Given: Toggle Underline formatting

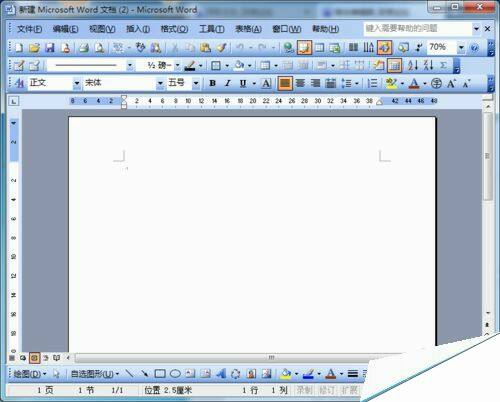Looking at the screenshot, I should click(243, 83).
